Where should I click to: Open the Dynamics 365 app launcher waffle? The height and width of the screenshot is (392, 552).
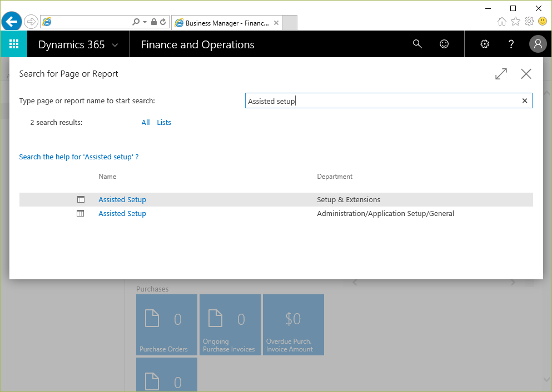[14, 44]
